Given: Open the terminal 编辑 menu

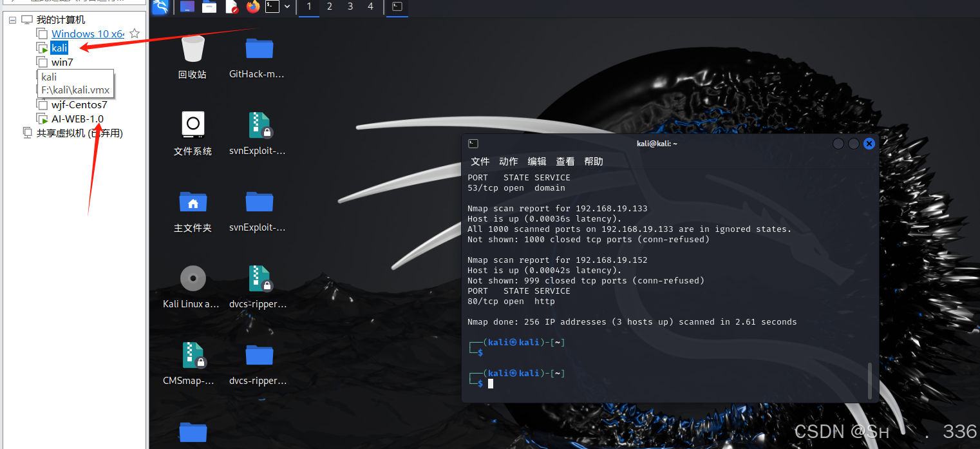Looking at the screenshot, I should tap(537, 162).
